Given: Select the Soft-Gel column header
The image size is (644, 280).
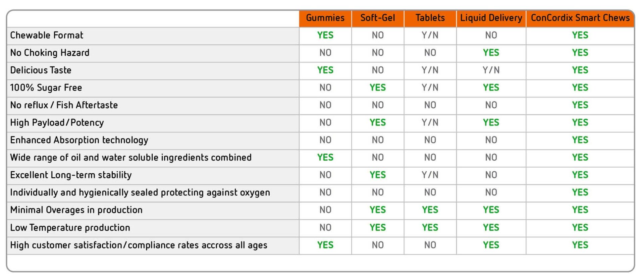Looking at the screenshot, I should click(378, 18).
